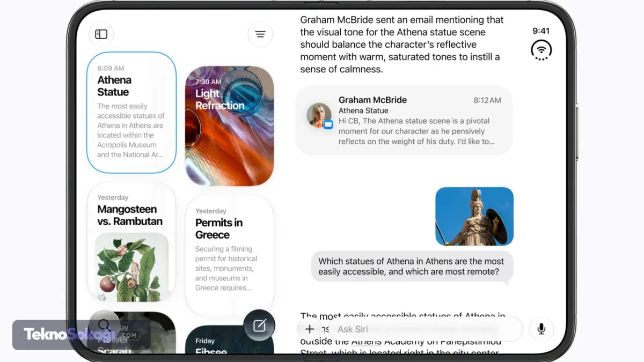Open the magnifier search icon
This screenshot has width=644, height=362.
pos(104,325)
